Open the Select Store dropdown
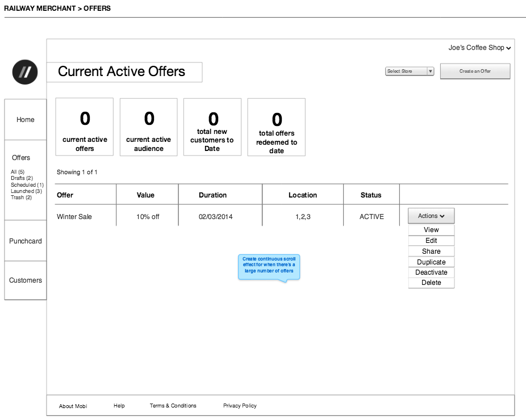Viewport: 526px width, 420px height. [410, 71]
